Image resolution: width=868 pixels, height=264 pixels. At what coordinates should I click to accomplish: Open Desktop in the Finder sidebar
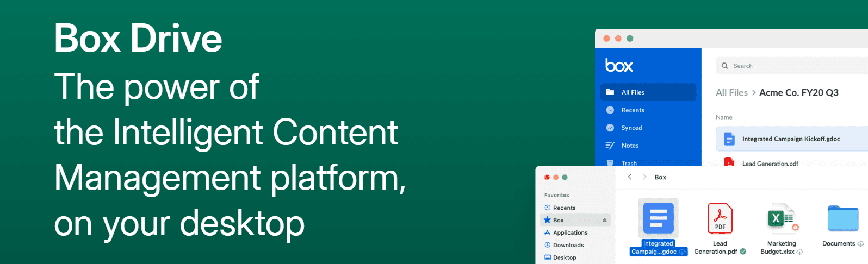[565, 258]
